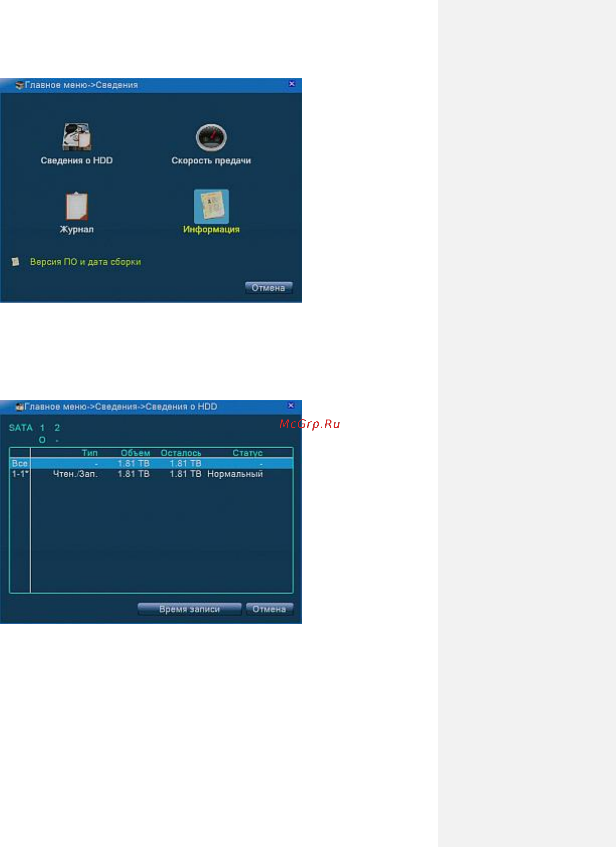Select the Все row in HDD table

pos(151,463)
